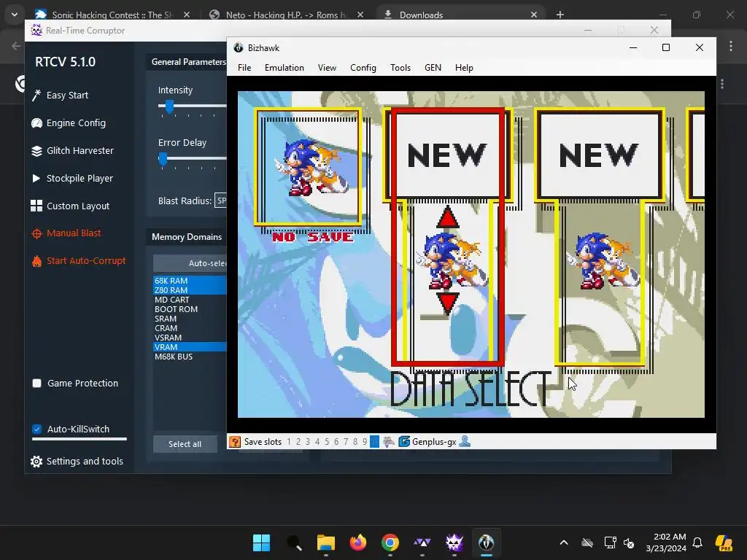This screenshot has height=560, width=747.
Task: Open Settings and tools in RTCV
Action: pos(77,461)
